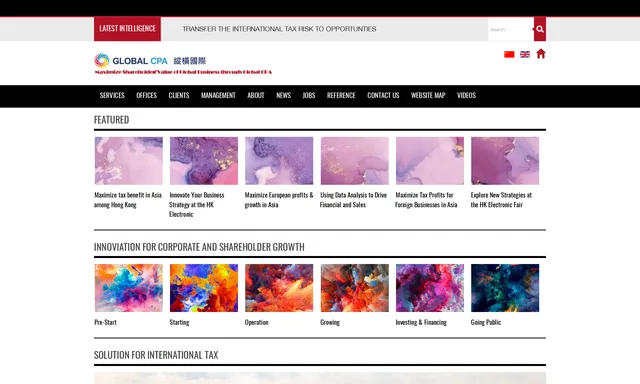Click thumbnail above 'Maximize tax benefit in Asia'
The image size is (640, 384).
129,161
